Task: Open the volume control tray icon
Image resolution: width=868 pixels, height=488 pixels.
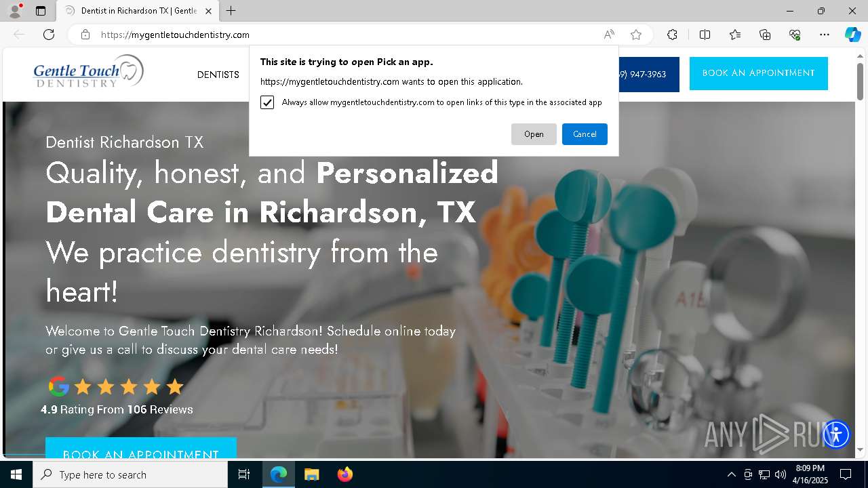Action: pyautogui.click(x=781, y=474)
